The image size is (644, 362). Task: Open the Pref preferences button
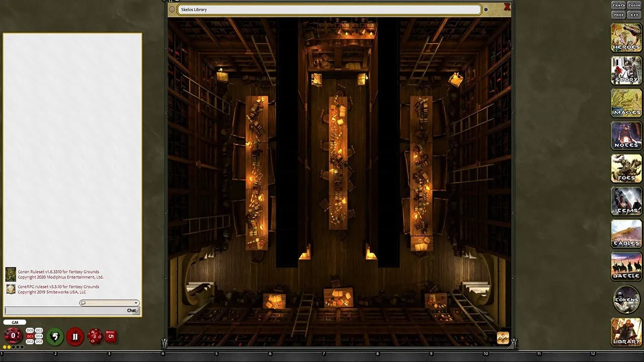pyautogui.click(x=619, y=15)
